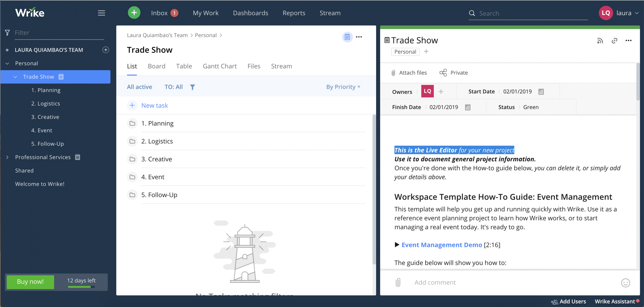Click the folder icon beside 3. Creative

tap(132, 159)
